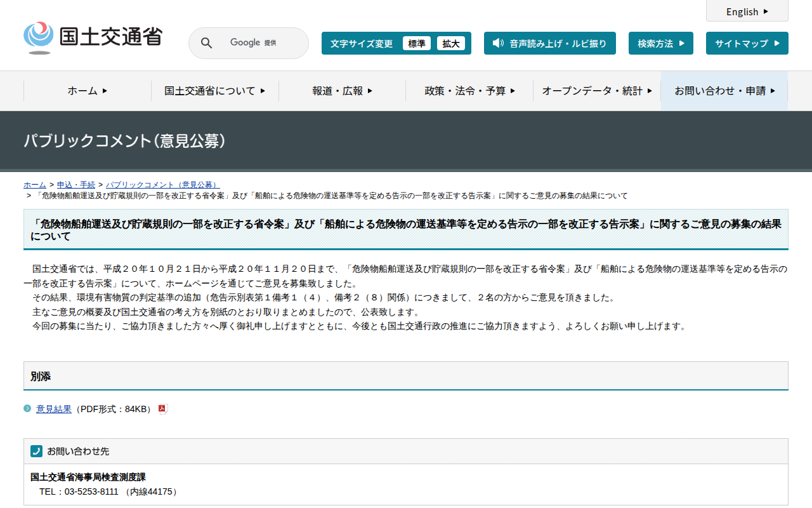Click the speaker icon for audio reading
The height and width of the screenshot is (508, 812).
(x=498, y=43)
